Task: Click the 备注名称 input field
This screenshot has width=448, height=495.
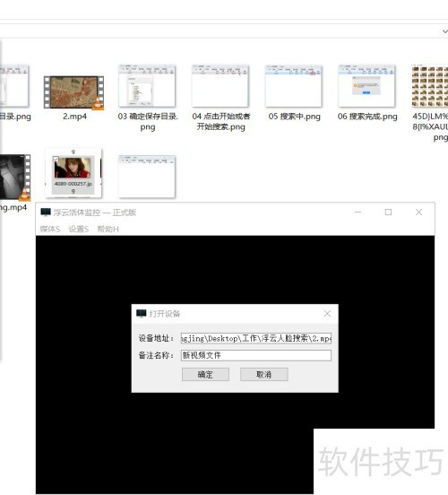Action: click(x=256, y=355)
